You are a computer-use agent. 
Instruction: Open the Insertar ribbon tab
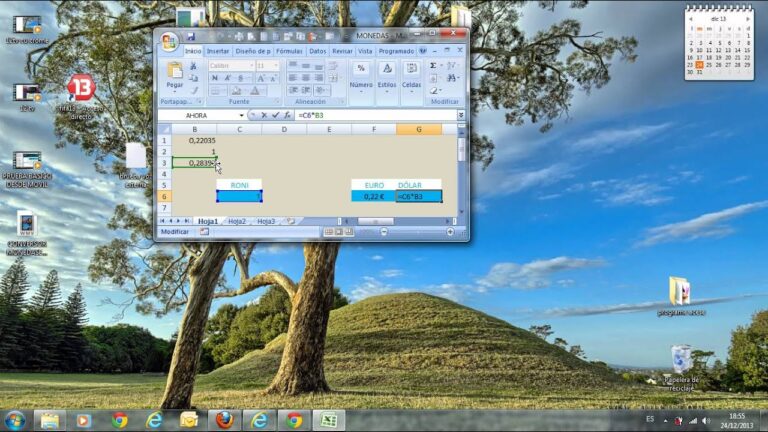click(218, 51)
